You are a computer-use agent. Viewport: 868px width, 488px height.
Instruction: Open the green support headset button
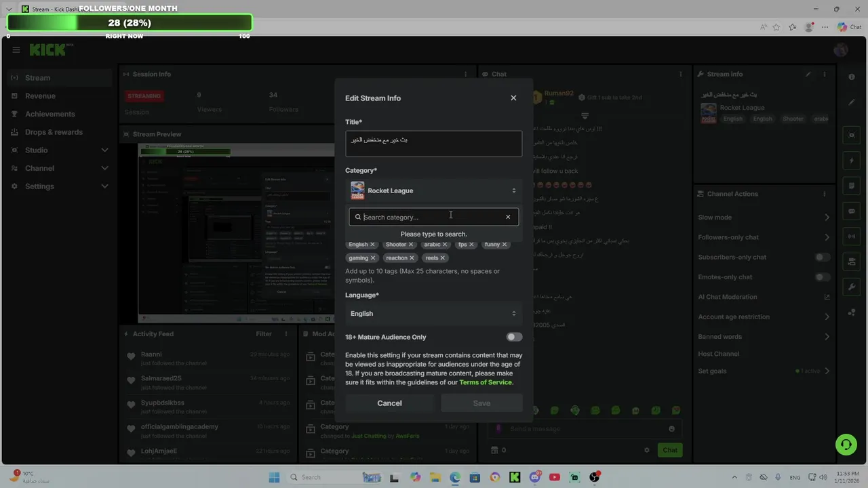[x=846, y=445]
